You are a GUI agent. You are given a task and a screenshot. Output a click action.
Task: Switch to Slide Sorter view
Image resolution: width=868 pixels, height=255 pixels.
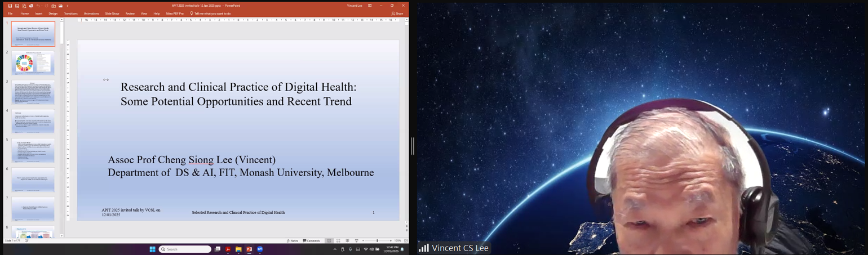tap(338, 240)
